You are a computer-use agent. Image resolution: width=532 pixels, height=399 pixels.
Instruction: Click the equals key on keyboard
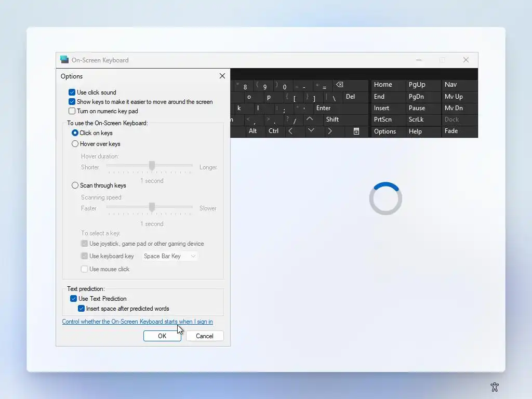[323, 86]
